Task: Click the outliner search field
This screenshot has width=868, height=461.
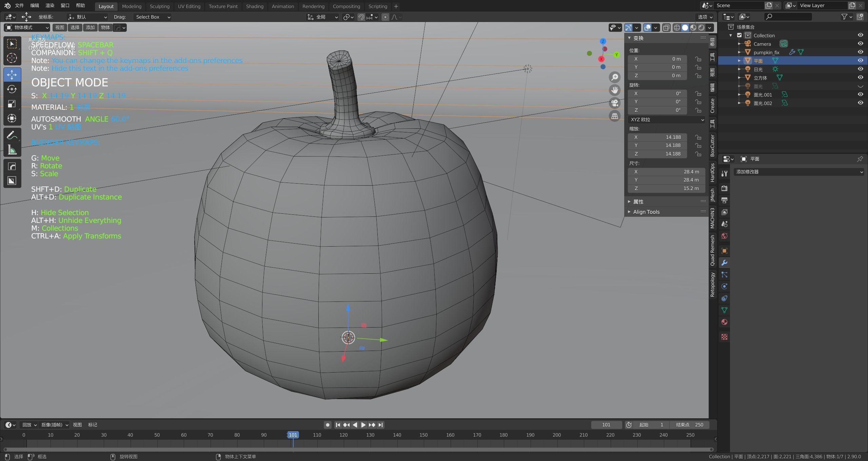Action: coord(788,17)
